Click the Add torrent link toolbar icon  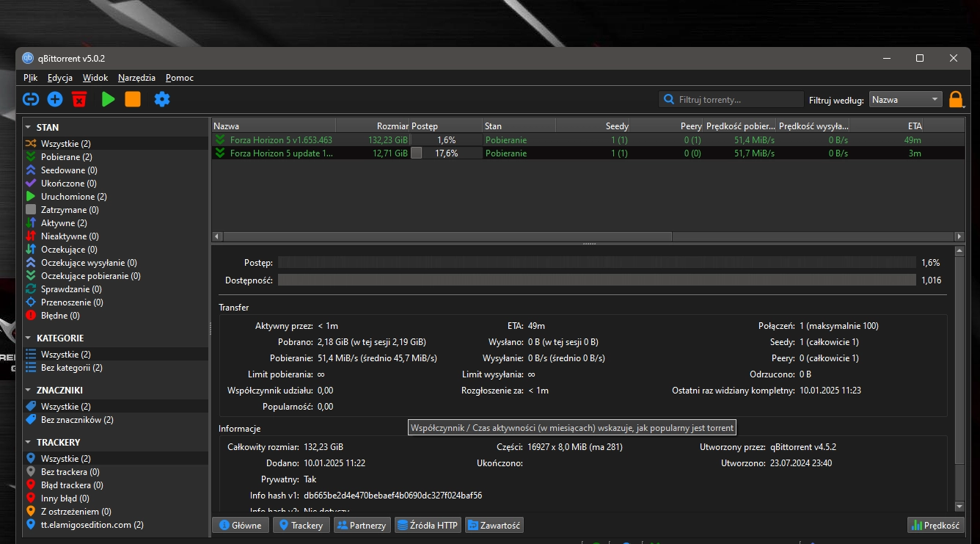click(x=31, y=99)
